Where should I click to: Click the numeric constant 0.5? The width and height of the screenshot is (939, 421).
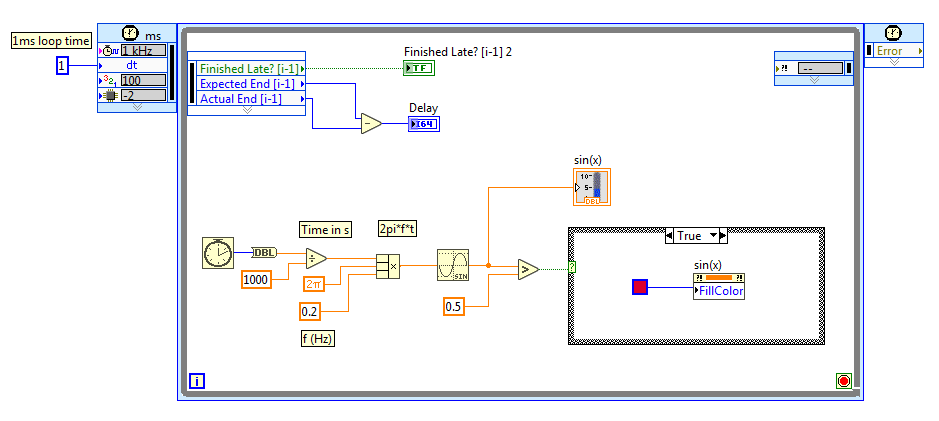point(454,307)
